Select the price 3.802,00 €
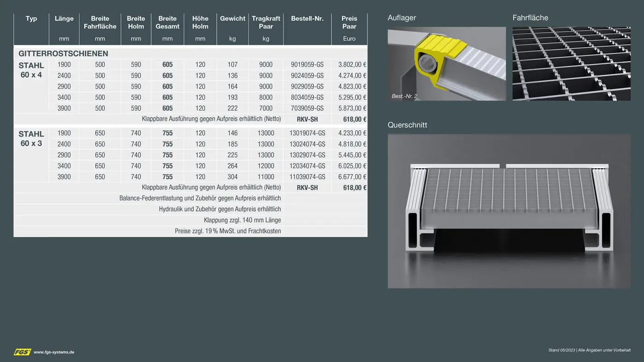Viewport: 644px width, 362px height. tap(352, 65)
